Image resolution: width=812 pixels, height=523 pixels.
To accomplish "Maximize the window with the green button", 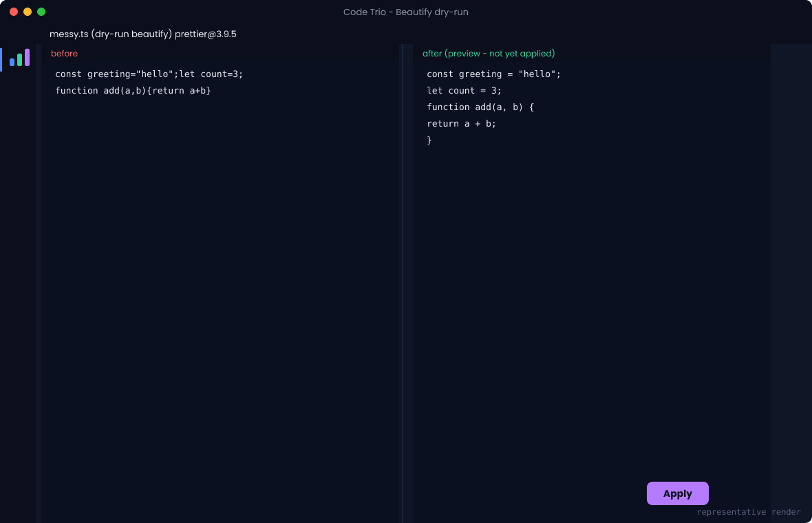I will click(x=41, y=12).
